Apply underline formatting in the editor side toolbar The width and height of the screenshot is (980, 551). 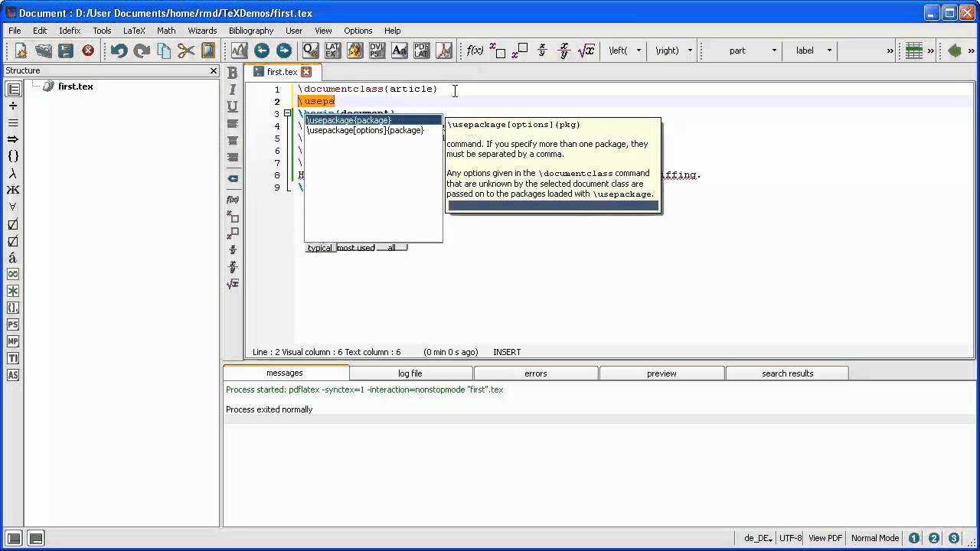click(233, 106)
